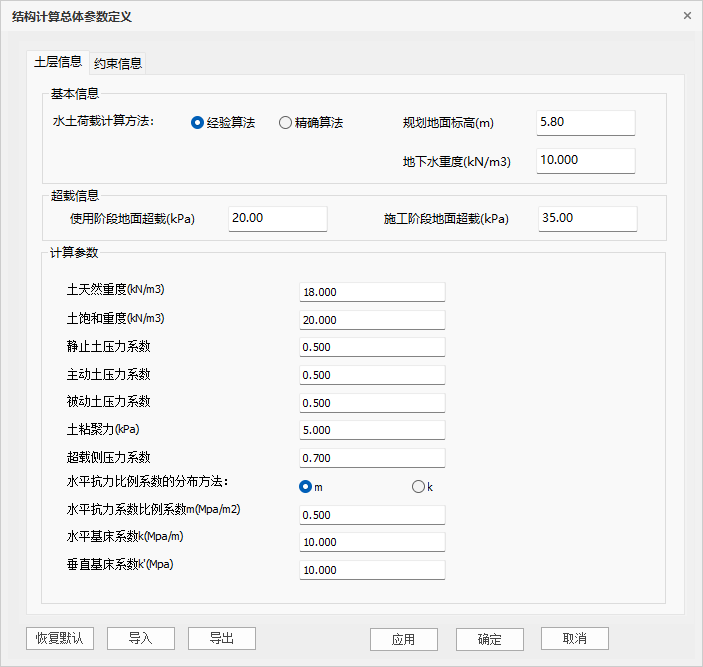Click the 规划地面标高 input field
This screenshot has width=703, height=667.
585,122
